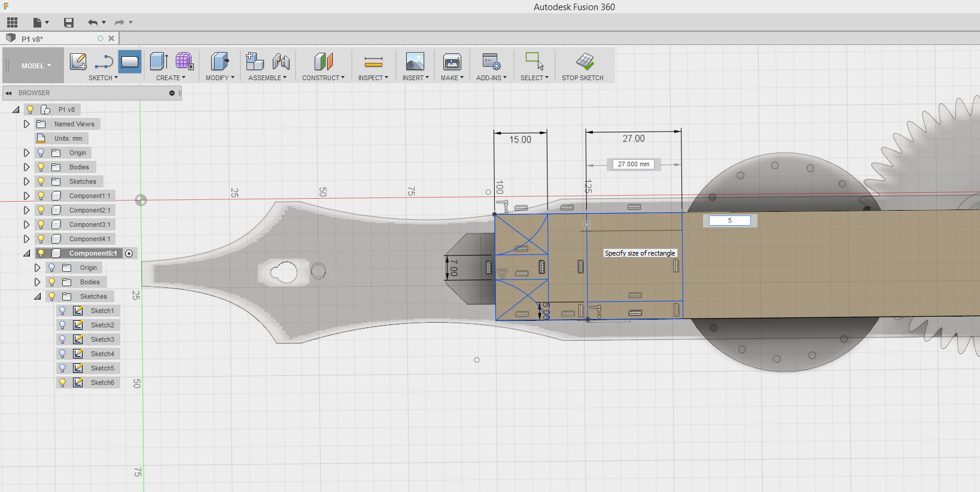
Task: Click the rectangle height input showing 5
Action: (729, 221)
